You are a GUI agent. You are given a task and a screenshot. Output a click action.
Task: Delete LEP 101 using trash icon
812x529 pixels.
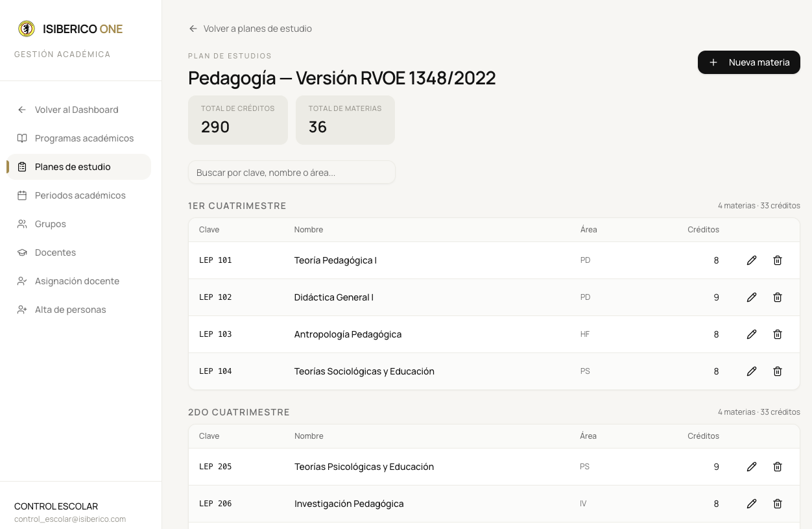pos(778,260)
